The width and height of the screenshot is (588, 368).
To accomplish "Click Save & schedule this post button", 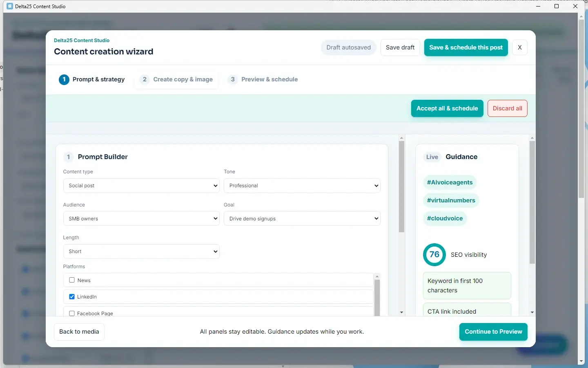I will click(466, 47).
